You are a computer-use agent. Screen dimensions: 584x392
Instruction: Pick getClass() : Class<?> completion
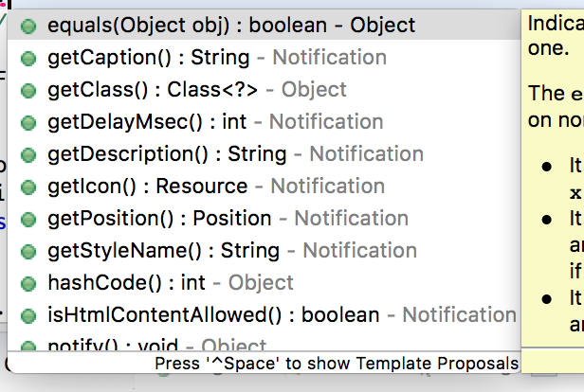point(197,90)
